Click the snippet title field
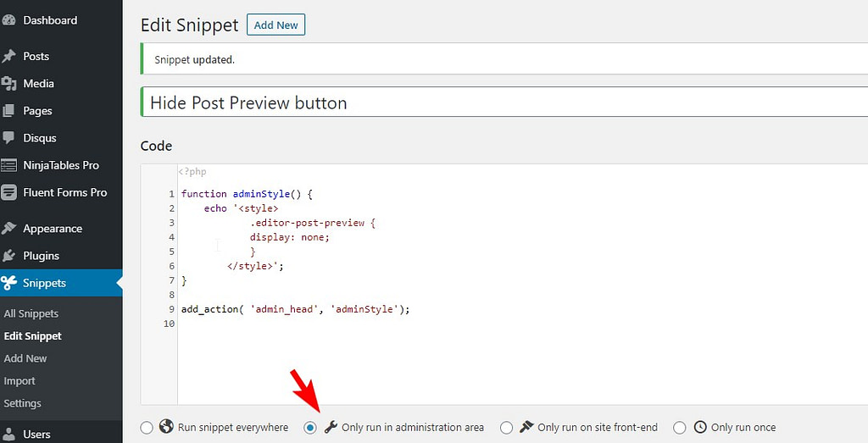This screenshot has width=868, height=443. (x=504, y=102)
